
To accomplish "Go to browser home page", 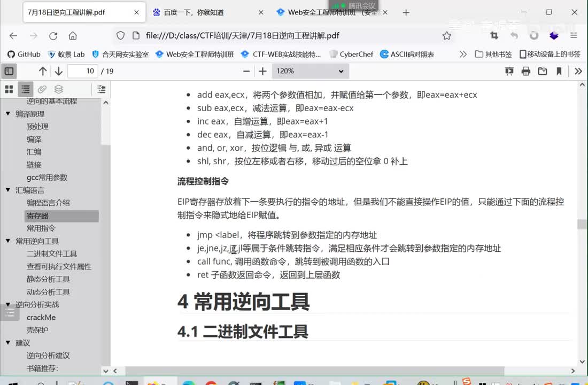I will [x=73, y=36].
